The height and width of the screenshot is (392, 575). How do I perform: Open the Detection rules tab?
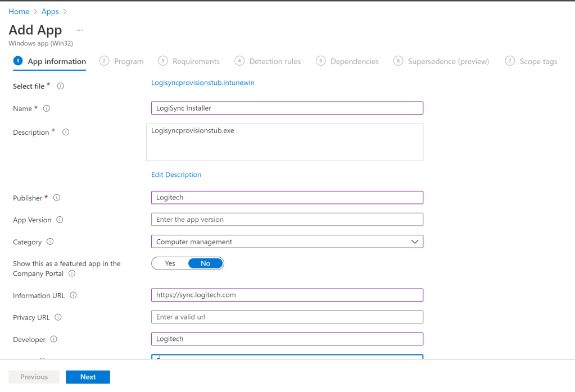[268, 61]
